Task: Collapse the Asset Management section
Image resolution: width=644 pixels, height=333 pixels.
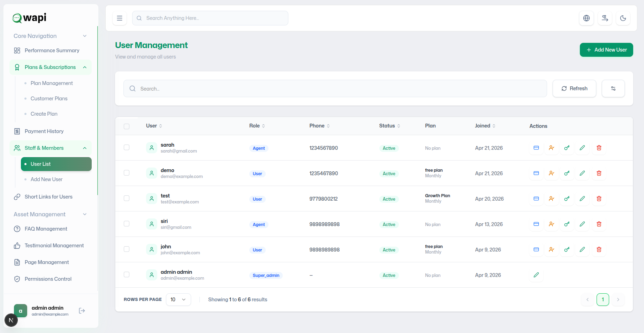Action: coord(50,214)
